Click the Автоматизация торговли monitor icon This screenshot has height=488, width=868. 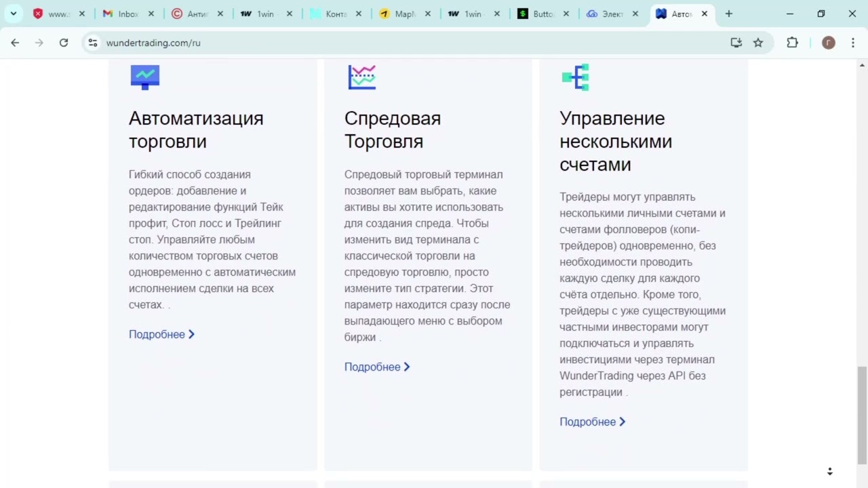pyautogui.click(x=144, y=77)
